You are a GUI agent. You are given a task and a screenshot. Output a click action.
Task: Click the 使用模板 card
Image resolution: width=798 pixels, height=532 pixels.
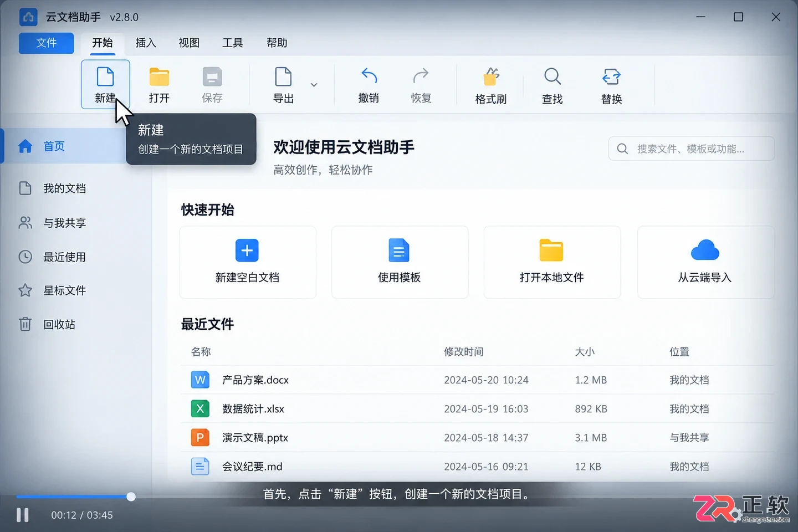(400, 262)
